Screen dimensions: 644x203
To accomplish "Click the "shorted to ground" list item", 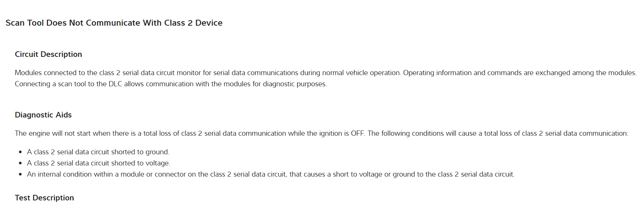I will point(98,152).
